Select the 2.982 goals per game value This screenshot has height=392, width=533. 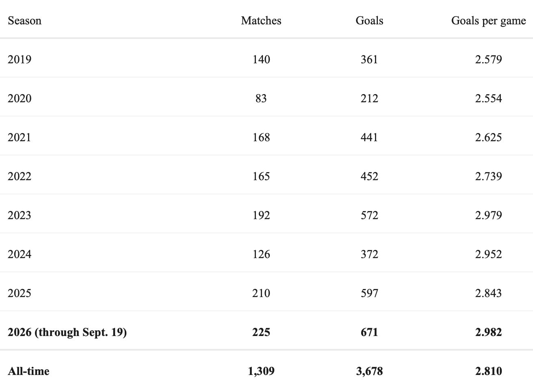(488, 332)
